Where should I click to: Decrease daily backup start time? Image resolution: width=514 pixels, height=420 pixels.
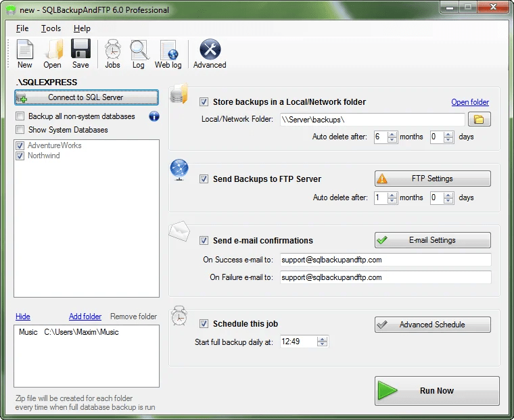pos(322,344)
